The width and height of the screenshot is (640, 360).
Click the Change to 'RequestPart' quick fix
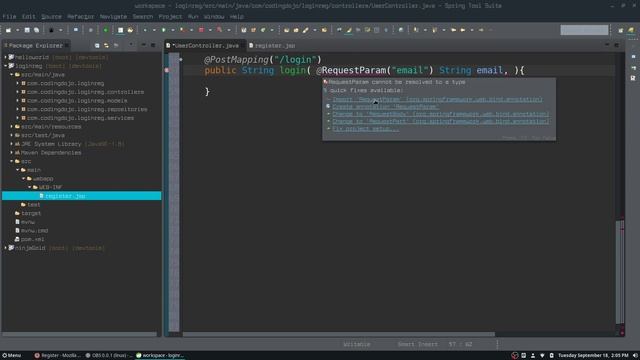(x=440, y=121)
